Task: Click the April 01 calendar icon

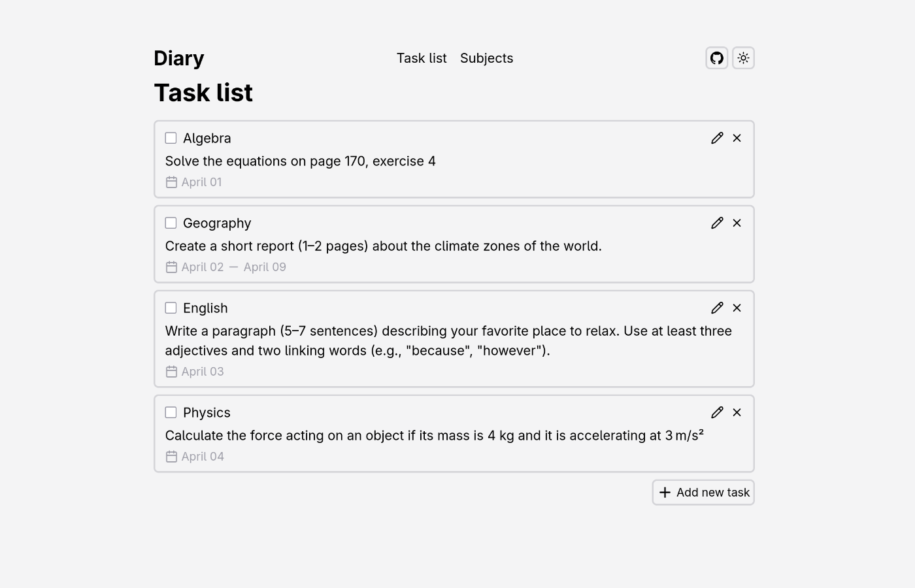Action: click(171, 182)
